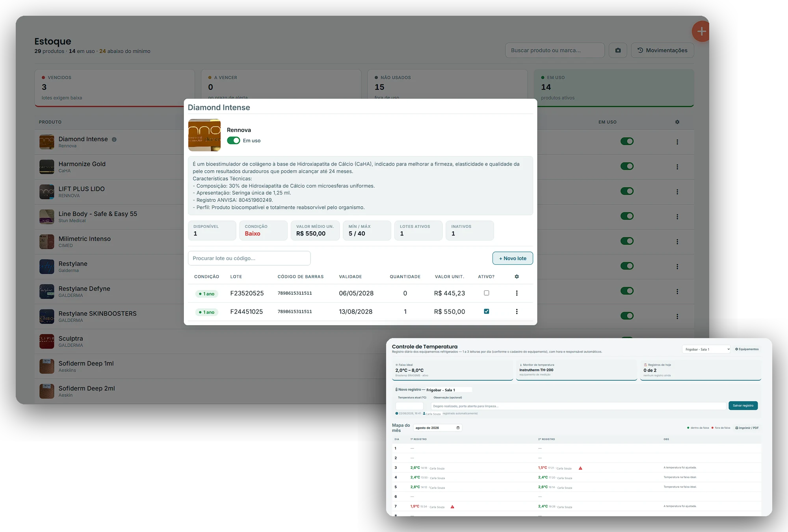Viewport: 788px width, 532px height.
Task: Click the 2,6°C first reading on day 3
Action: tap(415, 468)
